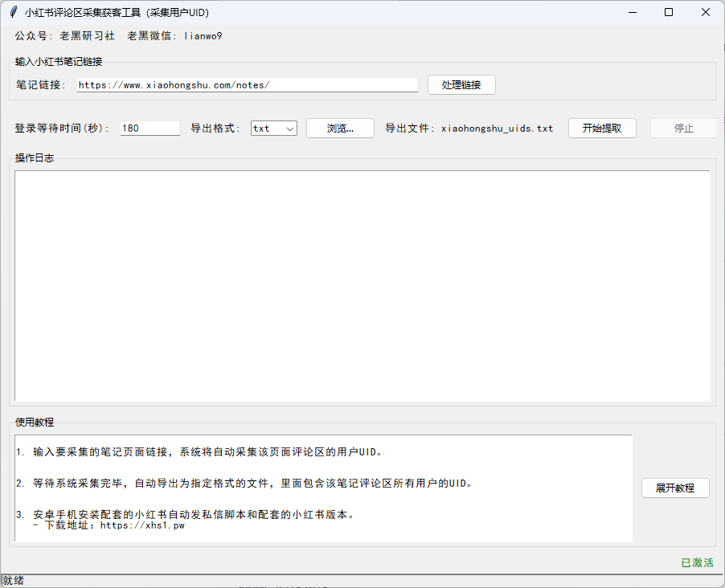
Task: Click the disabled 停止 button
Action: 682,128
